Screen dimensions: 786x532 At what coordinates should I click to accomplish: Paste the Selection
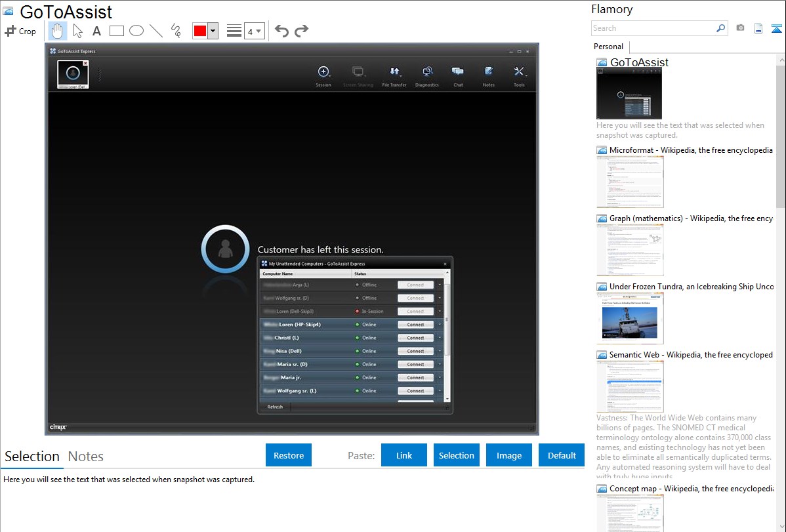pyautogui.click(x=456, y=455)
